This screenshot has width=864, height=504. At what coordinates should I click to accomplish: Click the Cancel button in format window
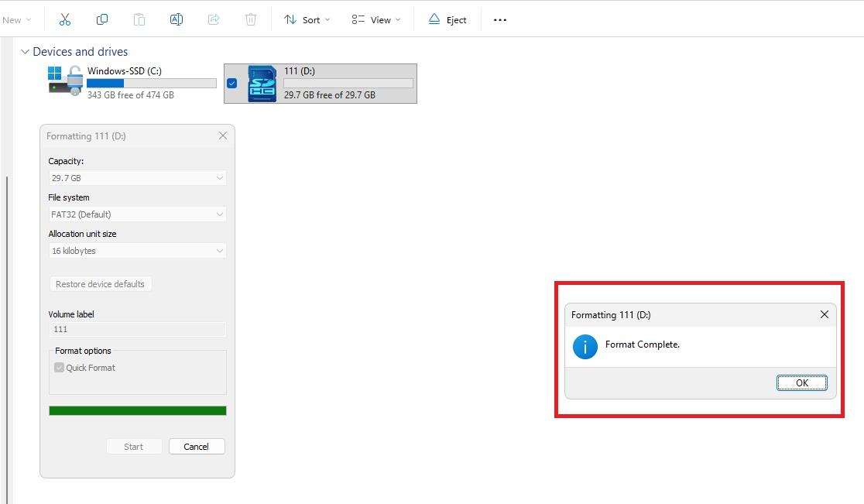click(x=196, y=446)
